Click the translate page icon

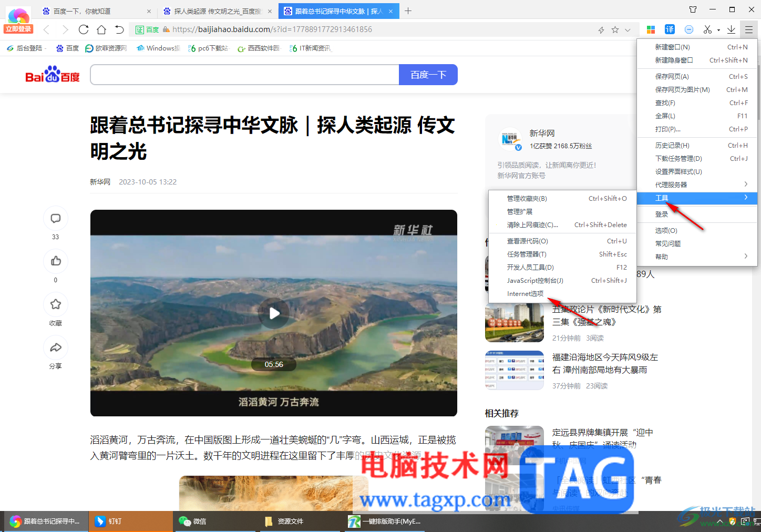pyautogui.click(x=670, y=29)
